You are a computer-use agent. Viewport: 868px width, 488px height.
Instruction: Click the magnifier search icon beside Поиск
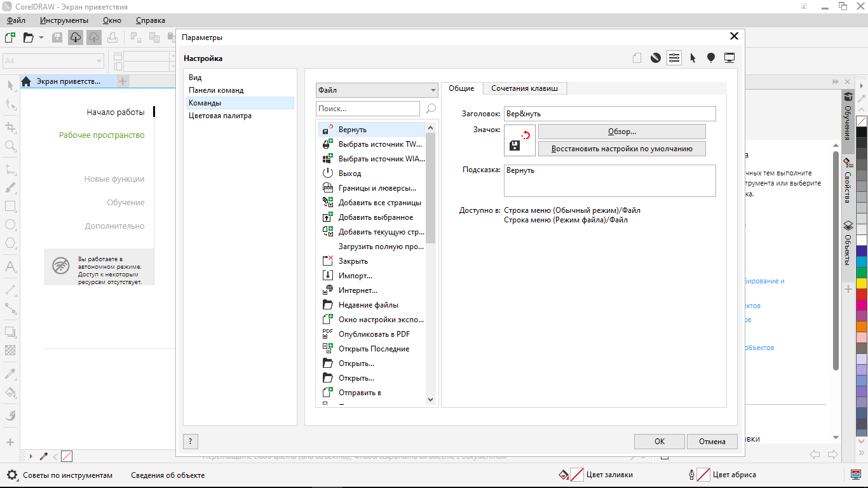tap(431, 109)
